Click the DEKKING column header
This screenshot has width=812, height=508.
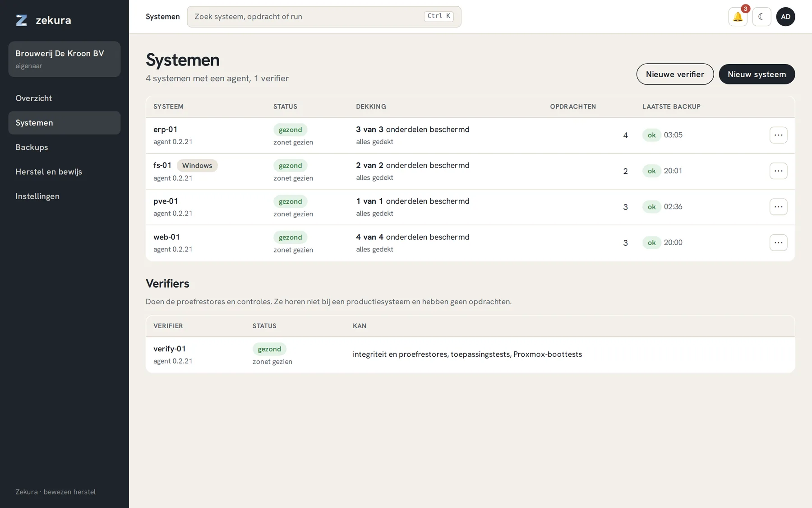(x=371, y=107)
